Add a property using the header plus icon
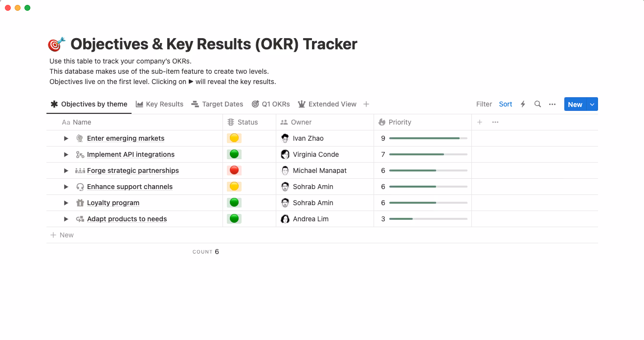644x340 pixels. (479, 122)
